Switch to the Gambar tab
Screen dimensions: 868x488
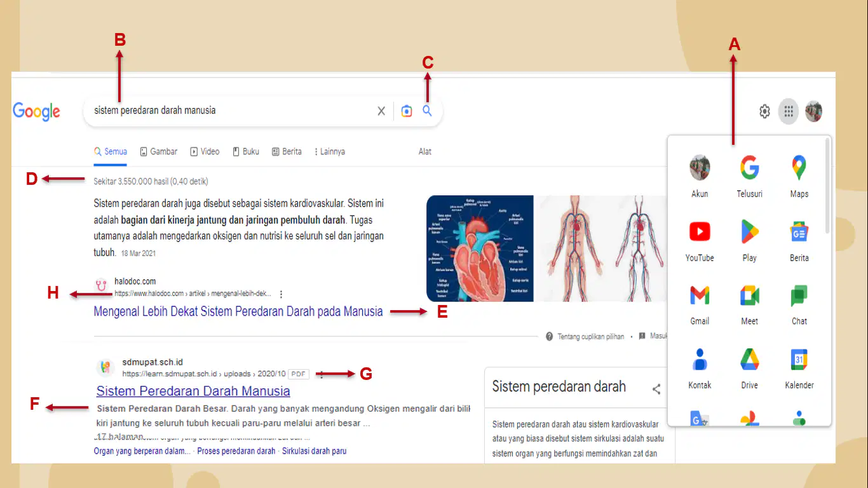click(159, 152)
